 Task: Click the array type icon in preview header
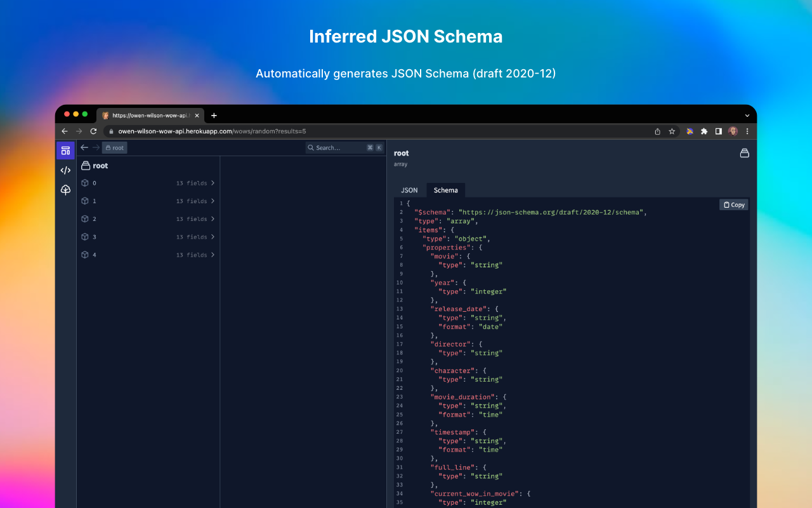point(745,153)
